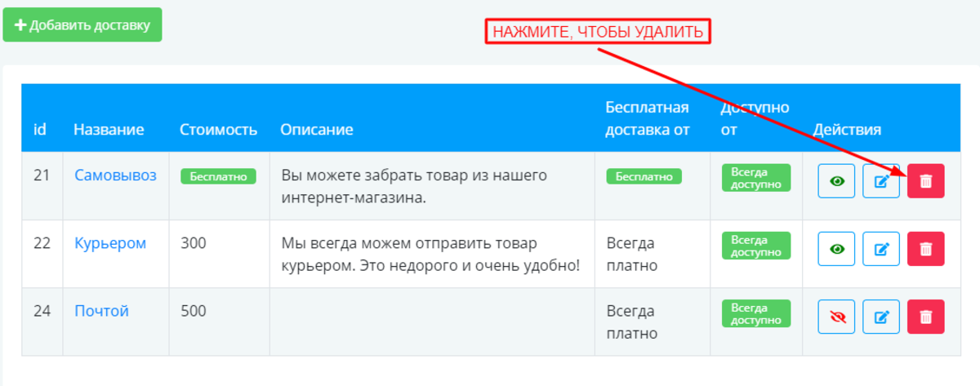Delete the Почтой delivery row
980x386 pixels.
tap(925, 317)
